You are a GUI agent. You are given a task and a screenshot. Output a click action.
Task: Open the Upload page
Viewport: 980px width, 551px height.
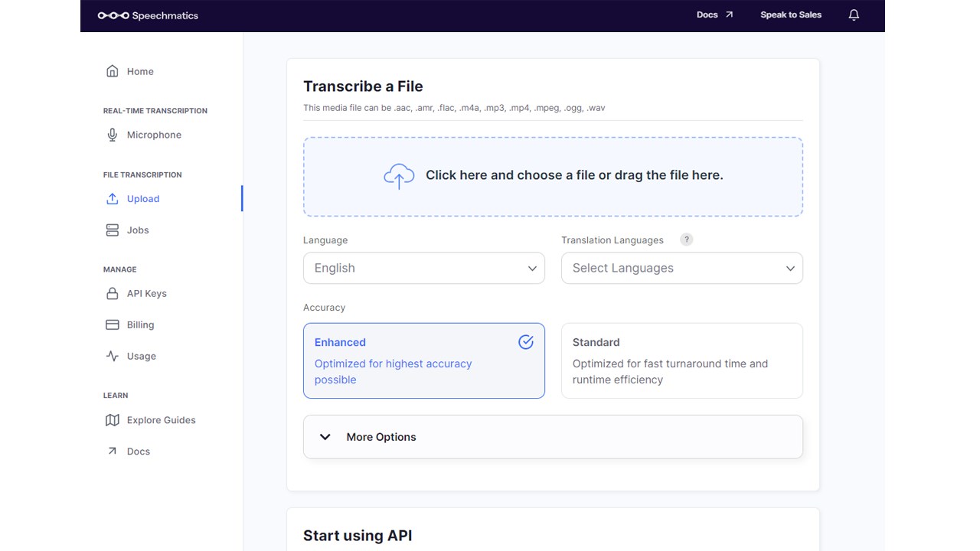click(x=143, y=199)
